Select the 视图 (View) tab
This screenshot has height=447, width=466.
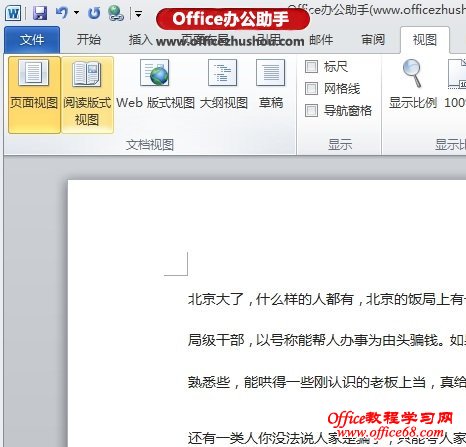pyautogui.click(x=425, y=40)
